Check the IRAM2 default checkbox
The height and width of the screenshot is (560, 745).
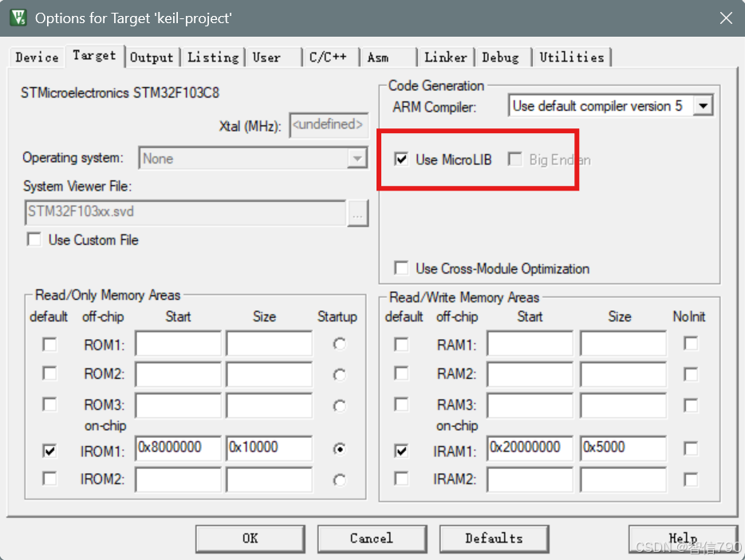(401, 479)
